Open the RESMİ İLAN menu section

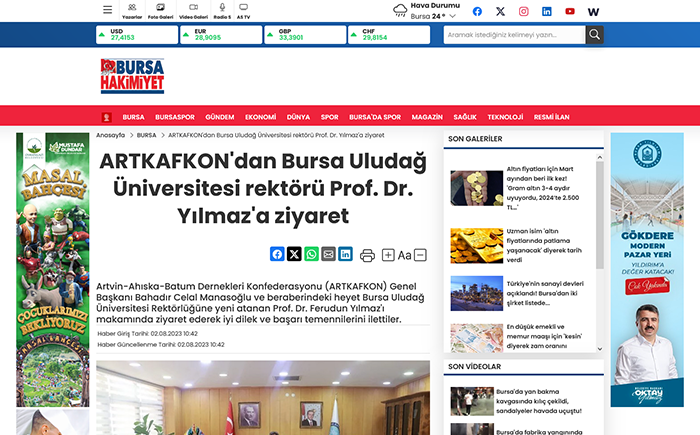click(x=552, y=117)
